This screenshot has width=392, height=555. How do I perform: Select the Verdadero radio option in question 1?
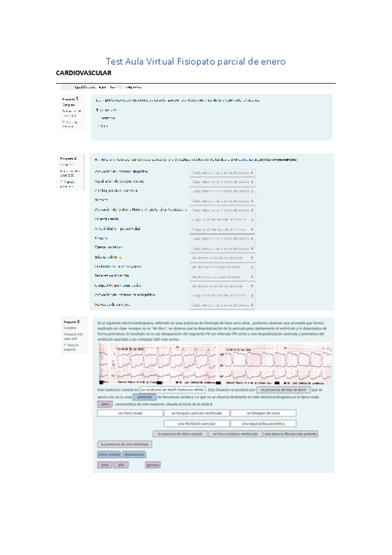coord(99,118)
